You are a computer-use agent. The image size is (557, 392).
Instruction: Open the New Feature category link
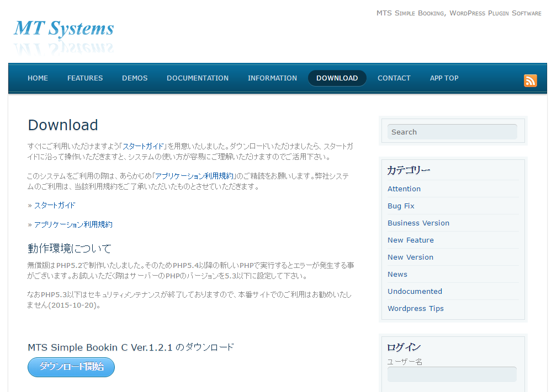(x=411, y=240)
